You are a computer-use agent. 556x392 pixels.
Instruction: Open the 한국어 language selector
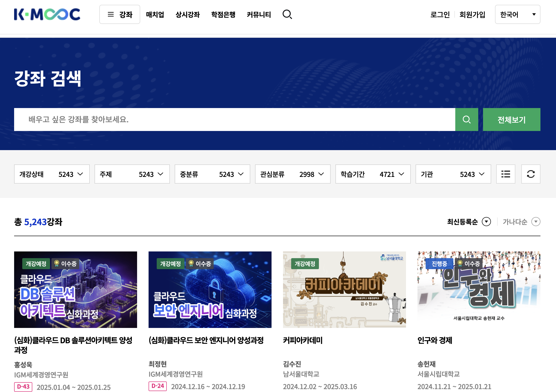(517, 15)
